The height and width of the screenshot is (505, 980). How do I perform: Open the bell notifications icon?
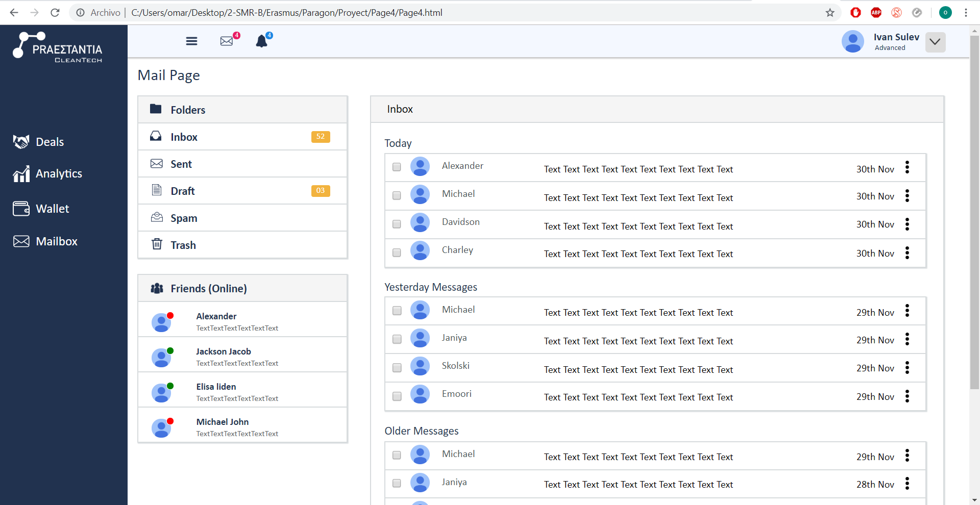pos(262,41)
